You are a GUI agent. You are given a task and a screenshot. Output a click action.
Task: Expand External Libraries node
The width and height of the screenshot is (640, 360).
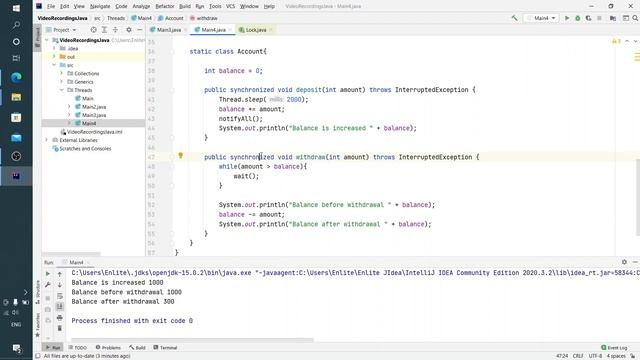click(47, 140)
